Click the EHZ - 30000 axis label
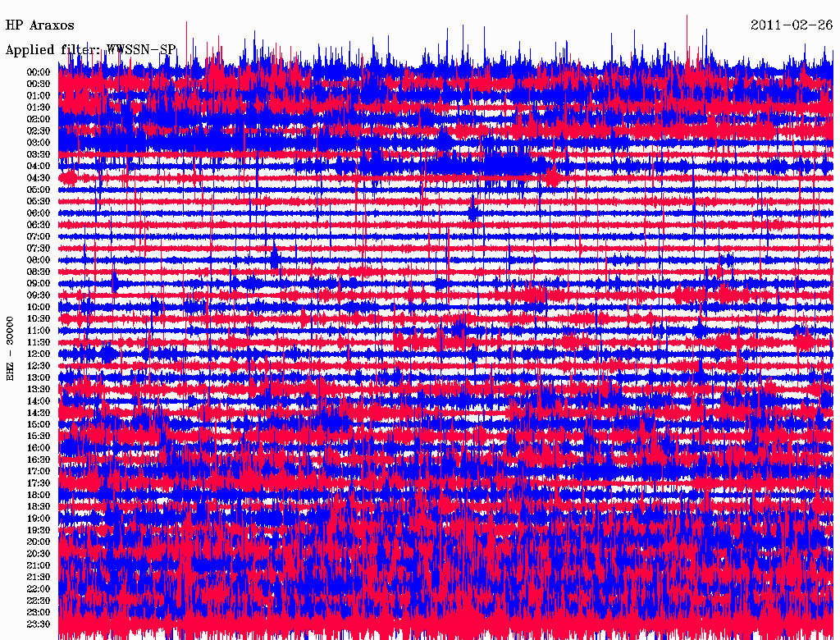The height and width of the screenshot is (640, 840). (x=11, y=348)
